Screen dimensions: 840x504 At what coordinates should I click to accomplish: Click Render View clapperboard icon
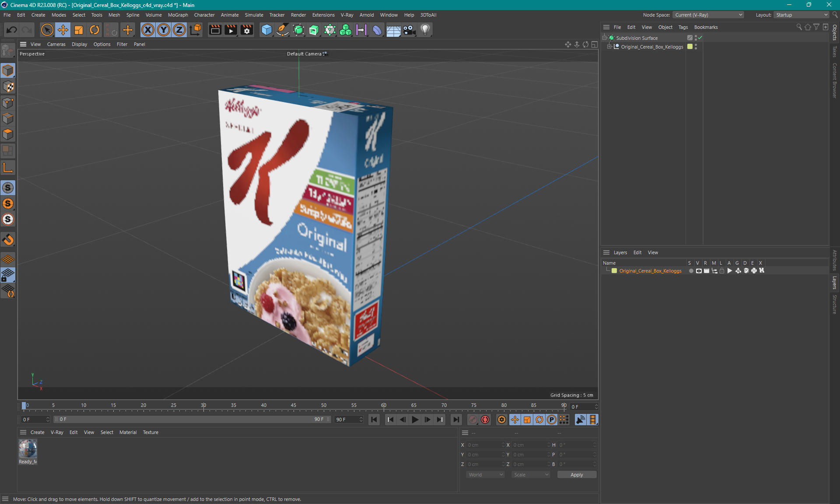click(x=215, y=30)
